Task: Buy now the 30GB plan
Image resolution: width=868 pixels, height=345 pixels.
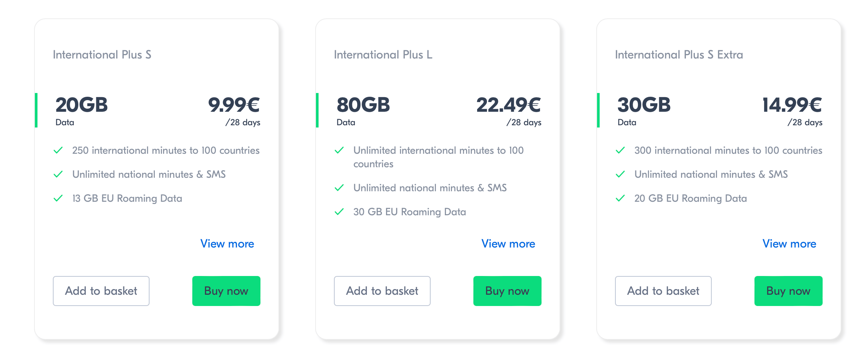Action: pyautogui.click(x=789, y=291)
